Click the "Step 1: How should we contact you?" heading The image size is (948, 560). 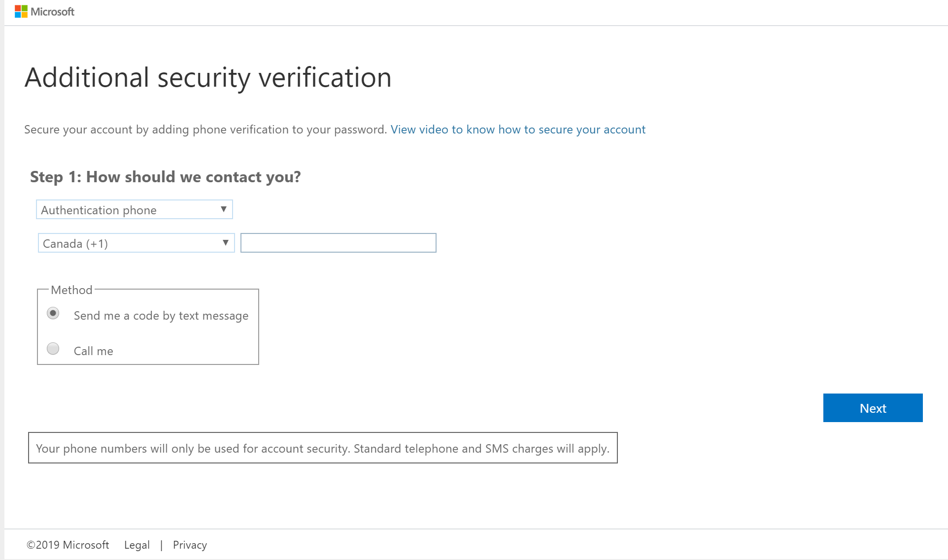coord(165,177)
